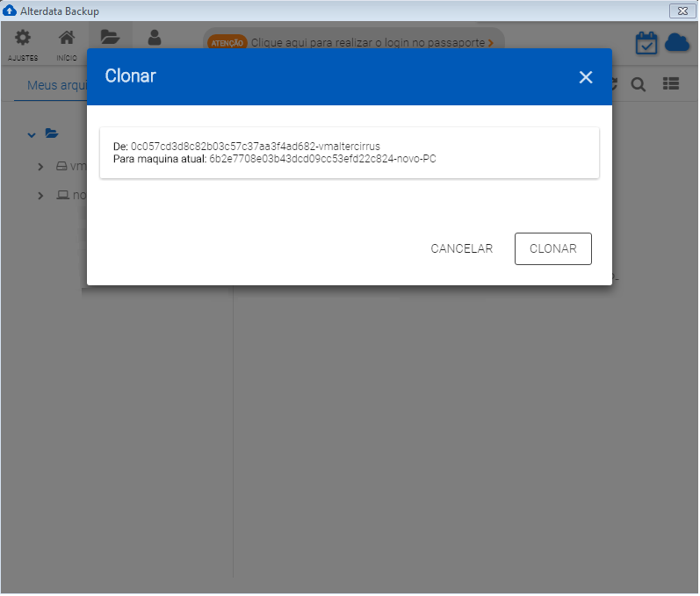Click the ATENÇÃO orange badge
Image resolution: width=700 pixels, height=596 pixels.
pyautogui.click(x=227, y=43)
